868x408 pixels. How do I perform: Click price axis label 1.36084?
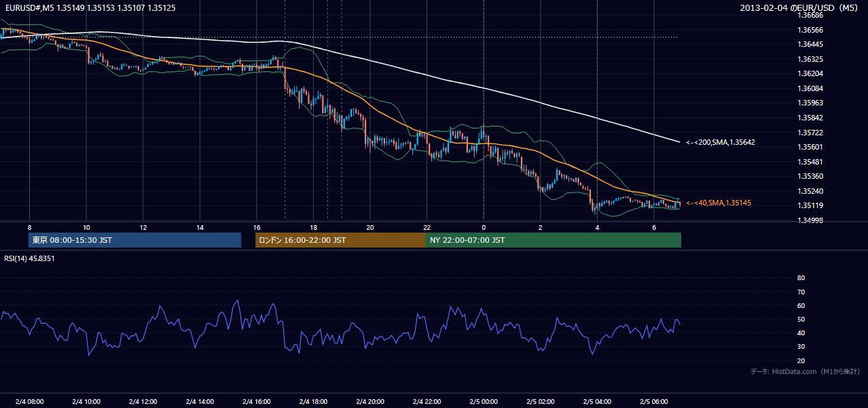point(811,88)
